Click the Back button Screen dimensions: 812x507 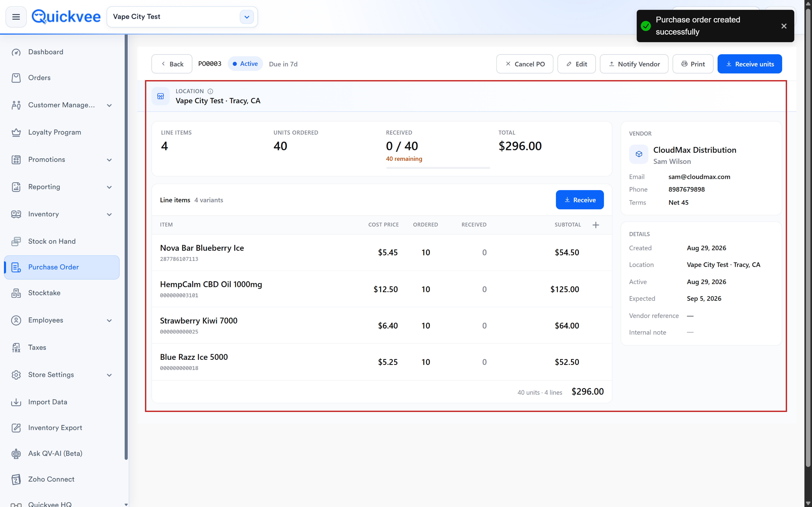[172, 64]
